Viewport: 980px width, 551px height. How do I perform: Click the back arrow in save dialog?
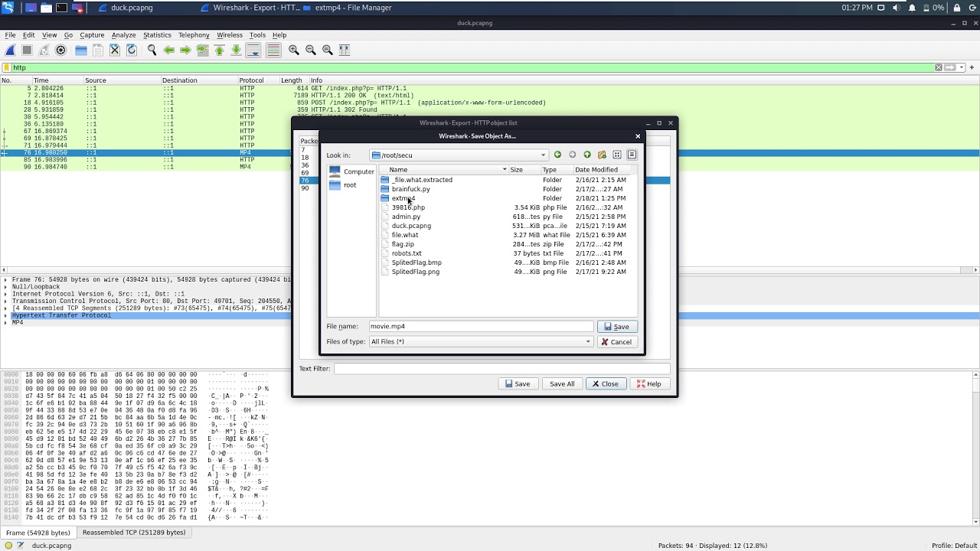[x=557, y=155]
